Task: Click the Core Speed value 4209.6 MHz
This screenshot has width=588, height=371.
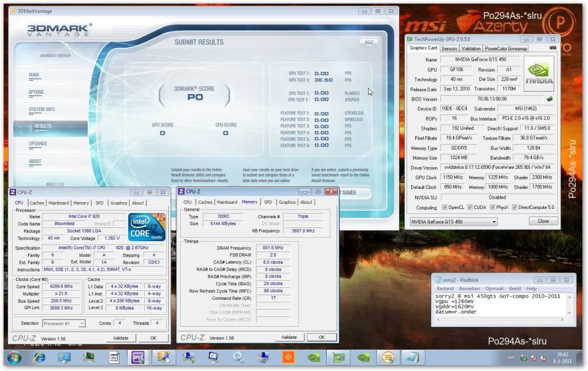Action: pos(61,286)
